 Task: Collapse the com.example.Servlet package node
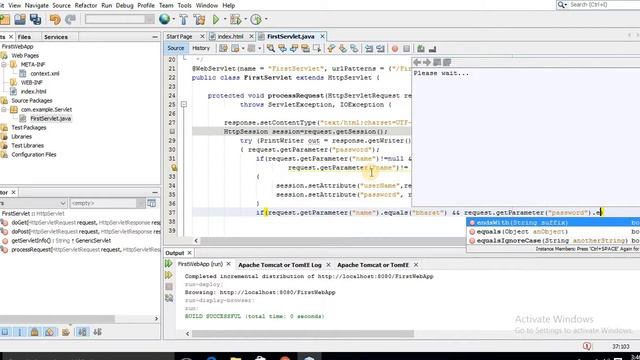coord(4,109)
